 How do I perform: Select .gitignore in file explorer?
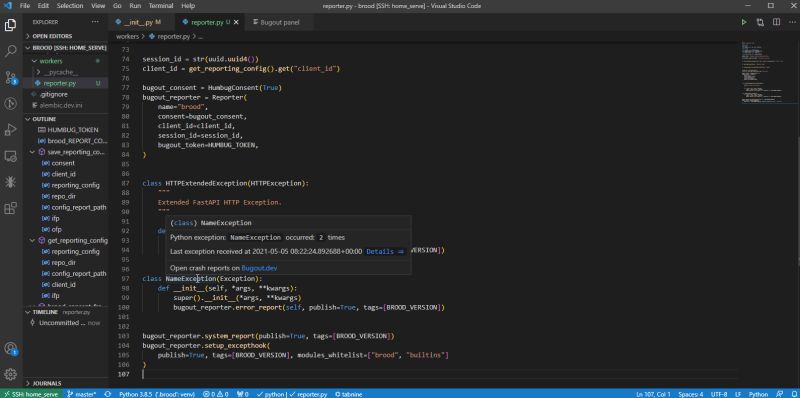coord(65,94)
